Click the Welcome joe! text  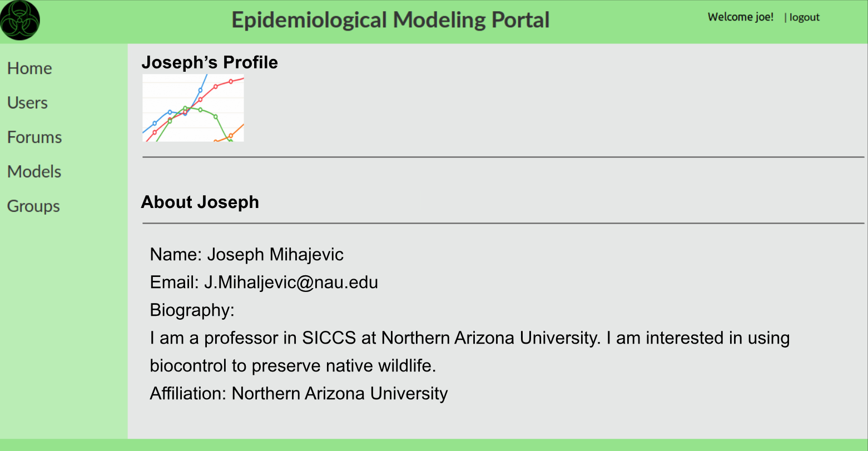(741, 17)
